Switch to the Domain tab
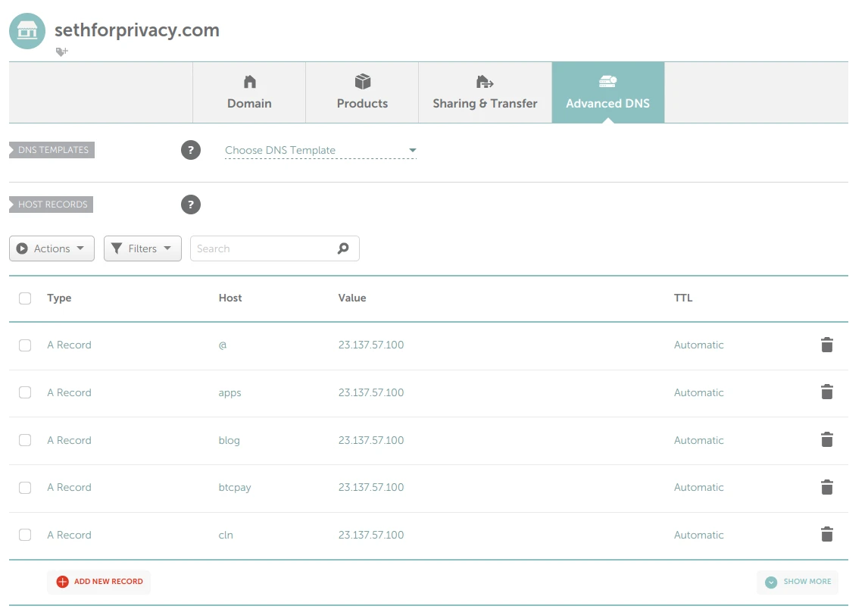Image resolution: width=868 pixels, height=609 pixels. (x=249, y=92)
